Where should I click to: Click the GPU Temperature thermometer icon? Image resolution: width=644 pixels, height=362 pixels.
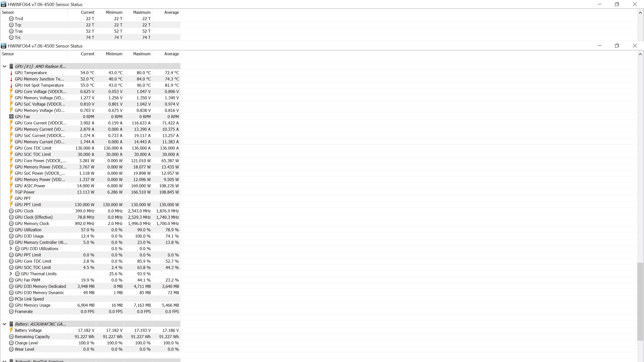[x=11, y=73]
